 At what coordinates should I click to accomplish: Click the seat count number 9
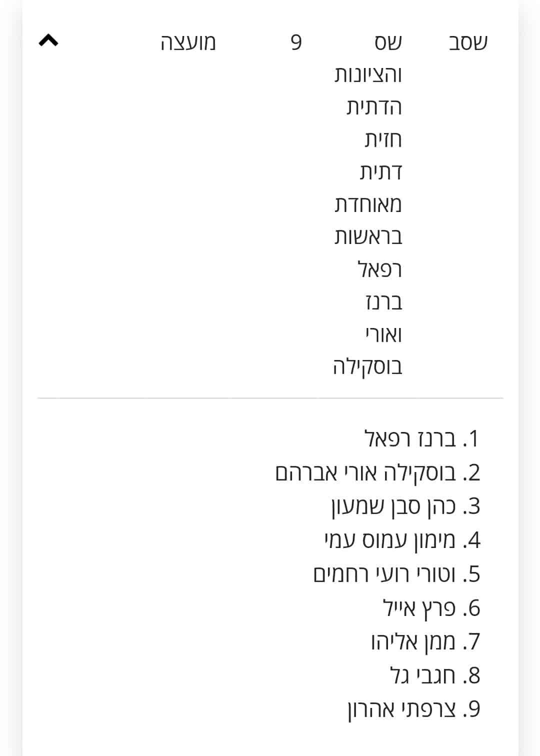pos(296,43)
